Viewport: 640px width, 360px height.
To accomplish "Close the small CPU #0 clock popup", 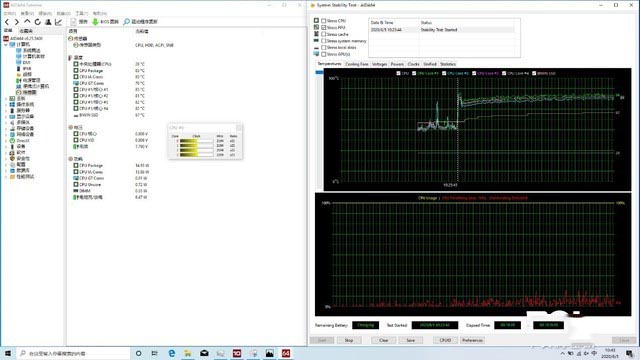I will (x=239, y=128).
